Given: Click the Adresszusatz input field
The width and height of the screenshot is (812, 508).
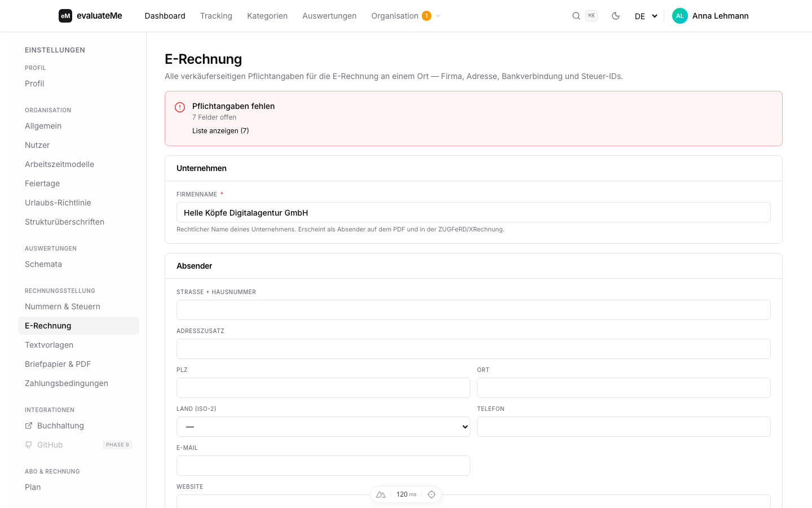Looking at the screenshot, I should 474,349.
